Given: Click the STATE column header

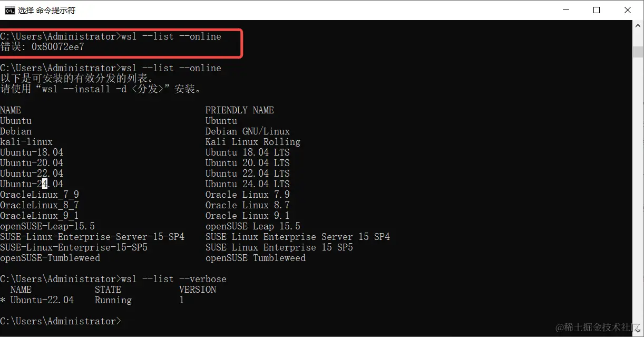Looking at the screenshot, I should coord(108,290).
